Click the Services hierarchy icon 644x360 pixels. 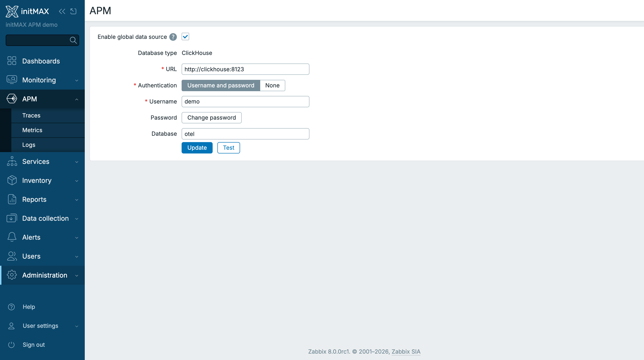tap(12, 161)
